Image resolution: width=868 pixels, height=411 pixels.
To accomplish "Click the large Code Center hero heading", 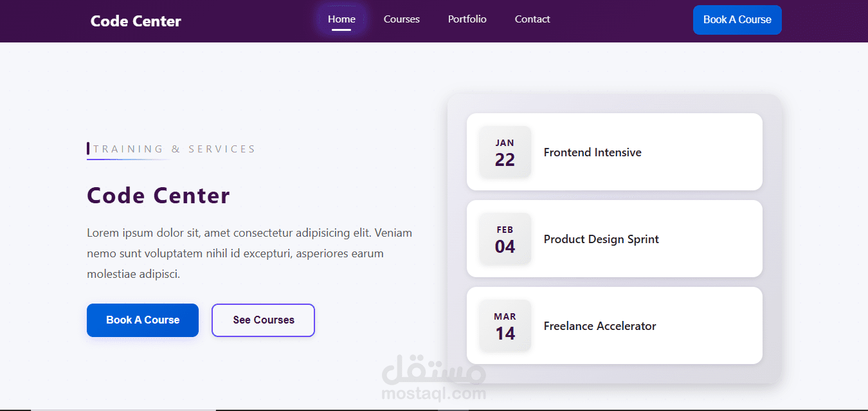I will click(x=158, y=196).
